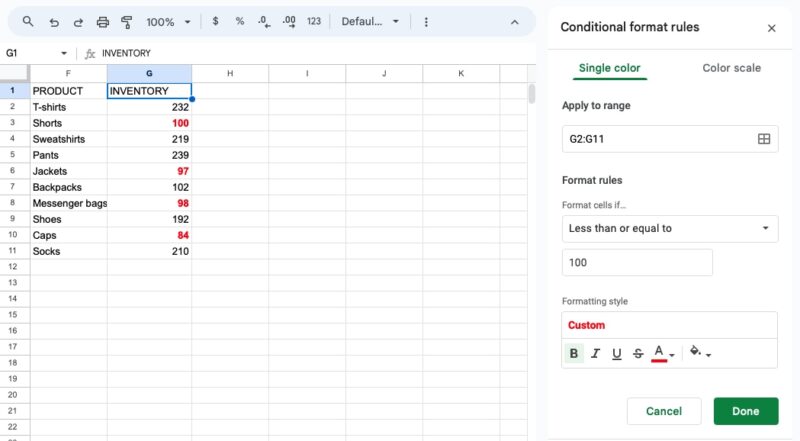800x441 pixels.
Task: Click the Custom formatting style preview
Action: point(669,325)
